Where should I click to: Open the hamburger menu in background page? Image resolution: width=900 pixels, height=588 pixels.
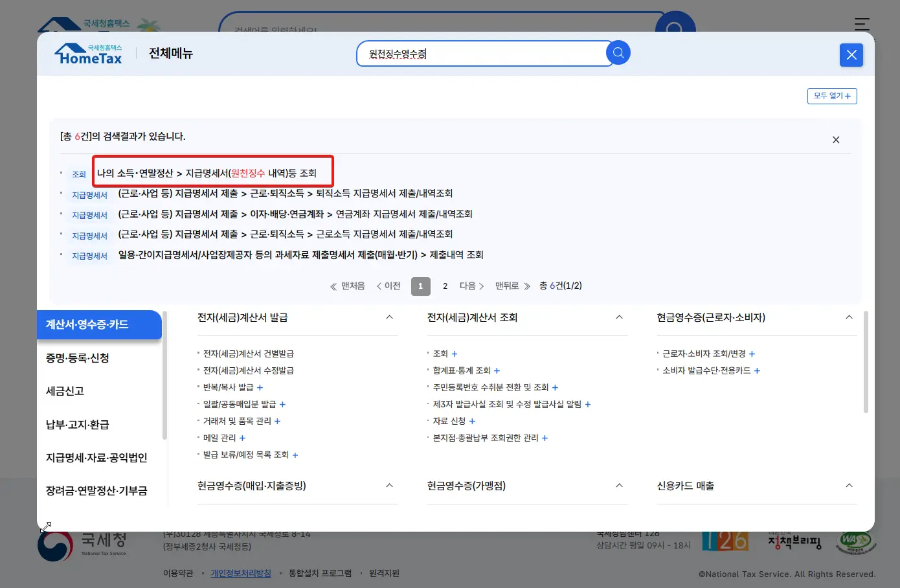(x=862, y=25)
